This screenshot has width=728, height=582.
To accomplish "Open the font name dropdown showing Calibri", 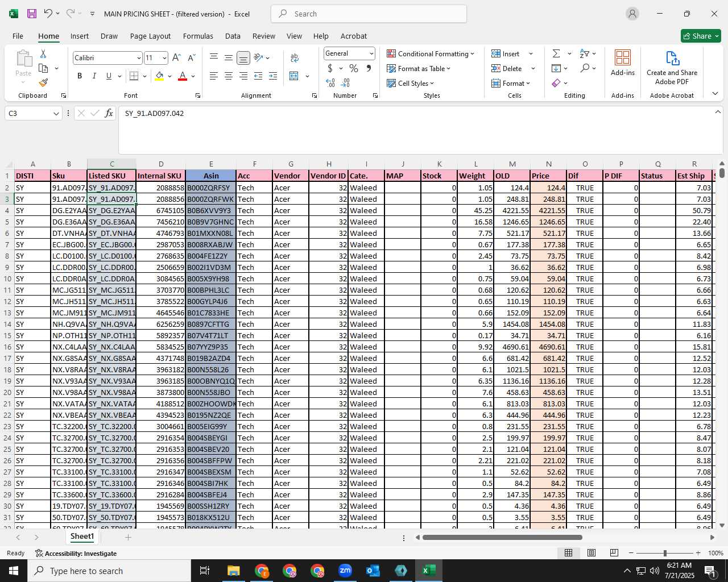I will pyautogui.click(x=138, y=58).
